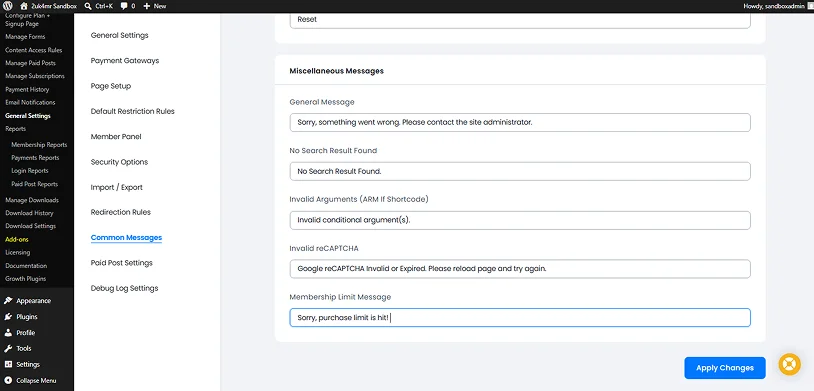Open Email Notifications page
Image resolution: width=814 pixels, height=391 pixels.
[x=30, y=102]
